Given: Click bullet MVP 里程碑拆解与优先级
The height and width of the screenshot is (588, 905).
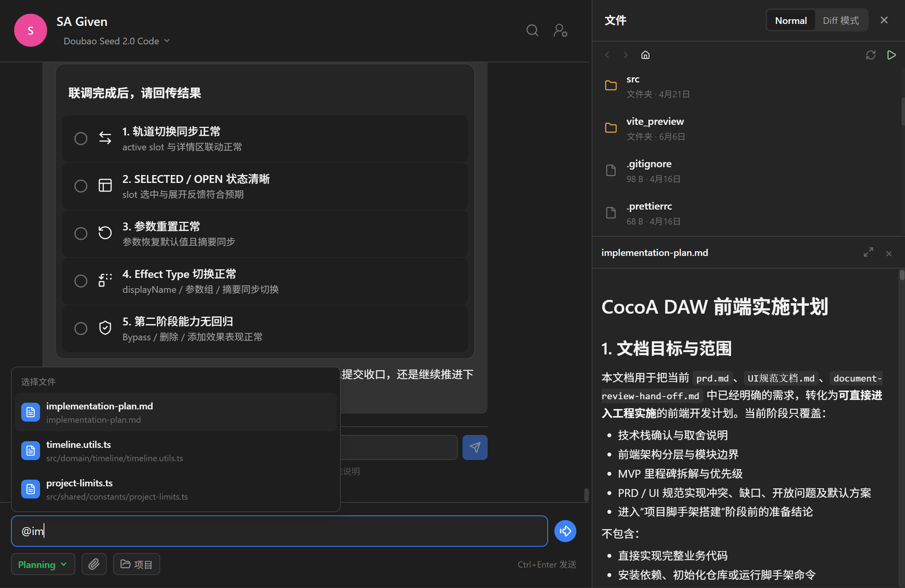Looking at the screenshot, I should click(680, 474).
